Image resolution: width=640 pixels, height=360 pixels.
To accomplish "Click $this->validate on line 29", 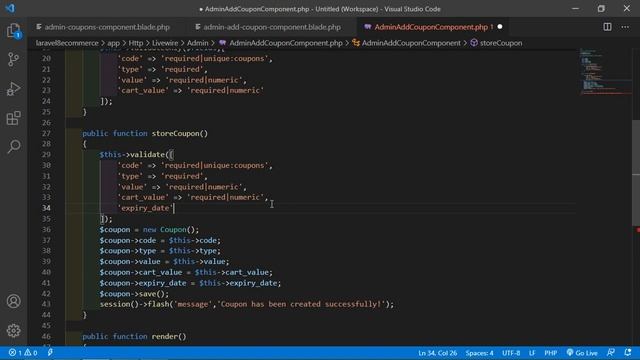I will pos(132,155).
